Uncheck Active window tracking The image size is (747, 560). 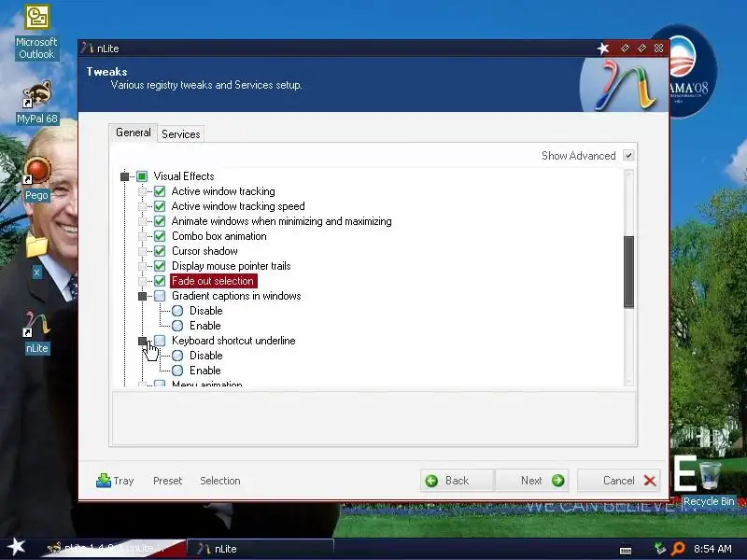pyautogui.click(x=160, y=191)
